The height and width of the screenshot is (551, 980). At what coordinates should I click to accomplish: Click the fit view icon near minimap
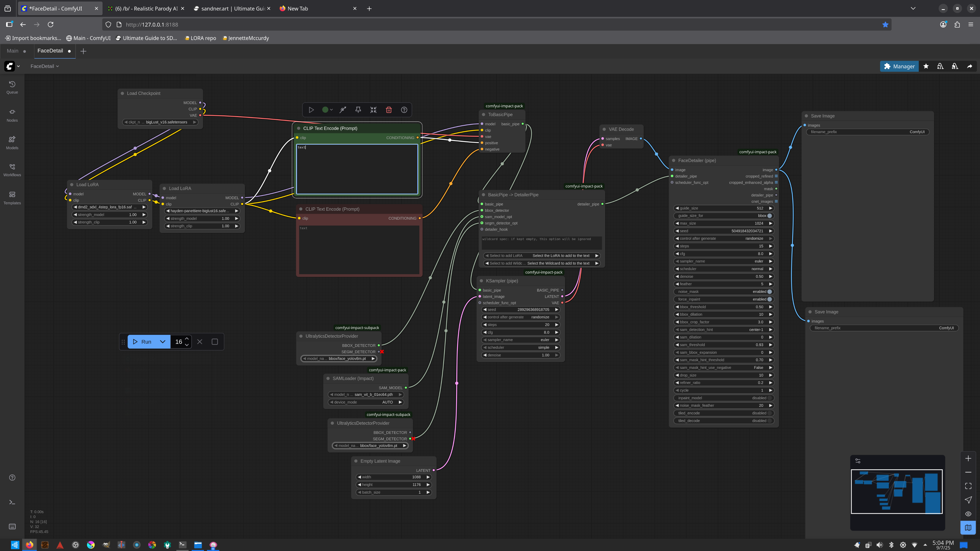point(968,486)
